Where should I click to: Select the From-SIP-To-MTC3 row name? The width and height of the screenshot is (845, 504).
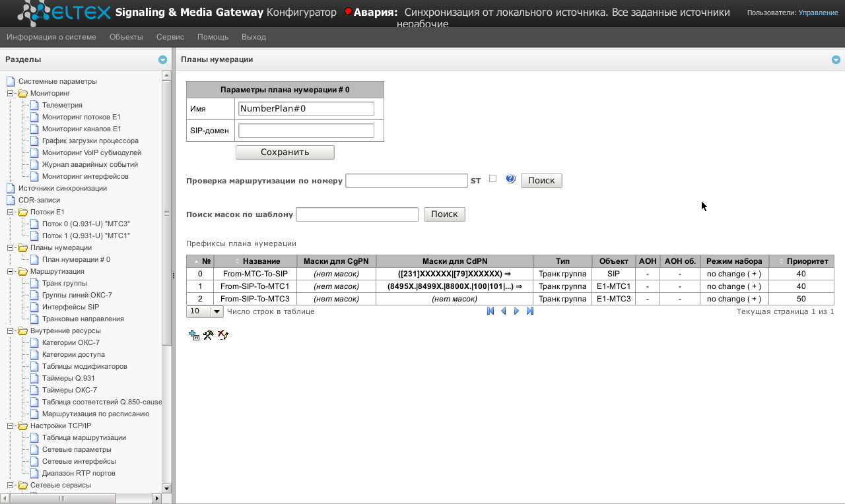255,299
